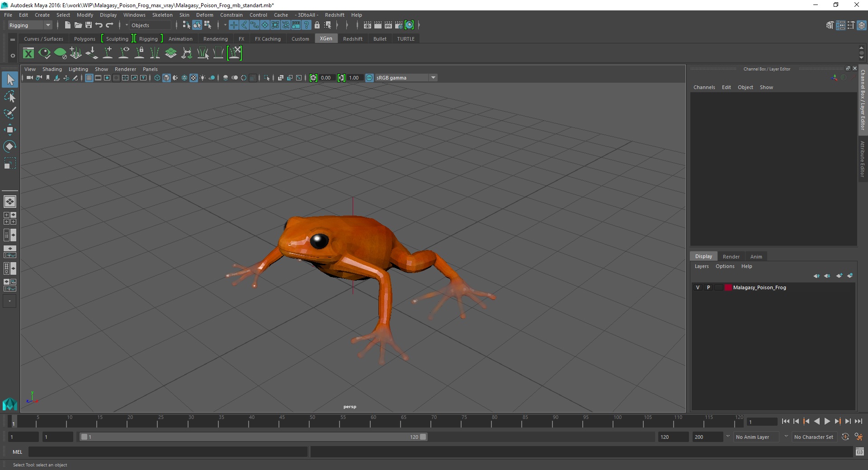
Task: Open the Skeleton menu
Action: [162, 15]
